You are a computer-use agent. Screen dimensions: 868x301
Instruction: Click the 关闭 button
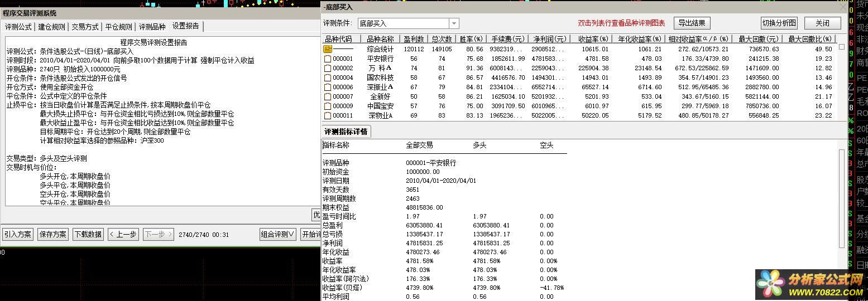click(x=822, y=23)
